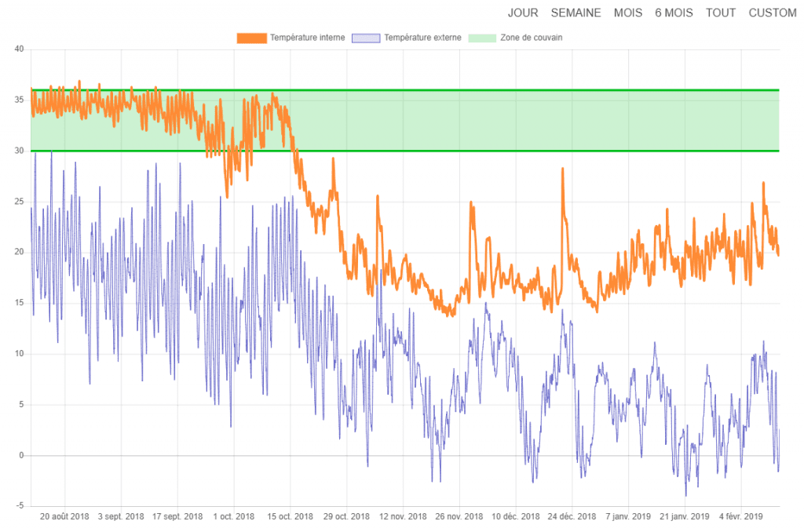Click the 20 août 2018 axis label
Viewport: 804px width, 532px height.
coord(64,516)
